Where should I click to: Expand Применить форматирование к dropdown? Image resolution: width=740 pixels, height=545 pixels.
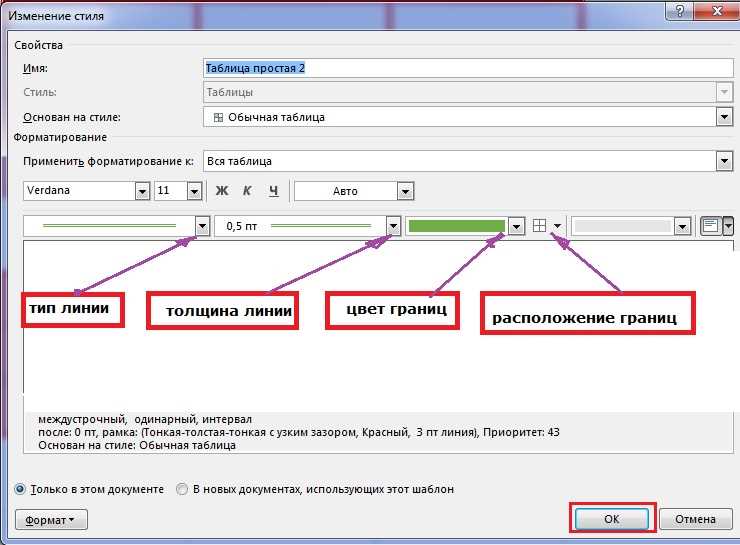coord(724,161)
